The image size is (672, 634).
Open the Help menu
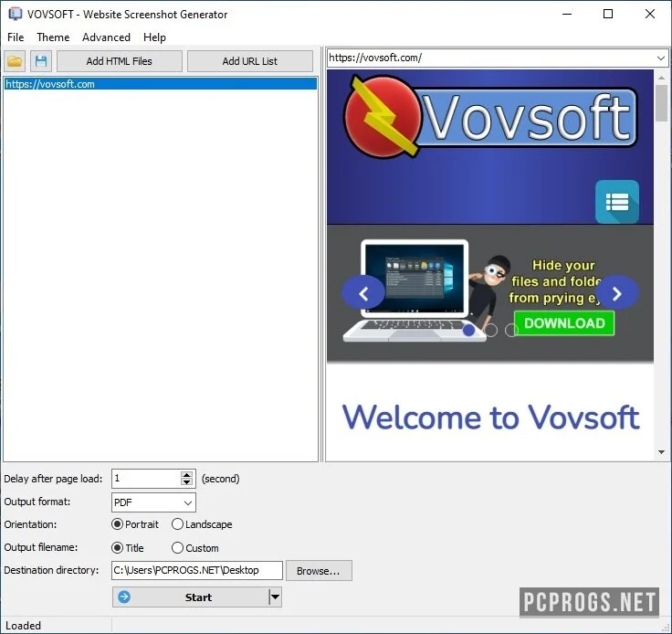(154, 37)
